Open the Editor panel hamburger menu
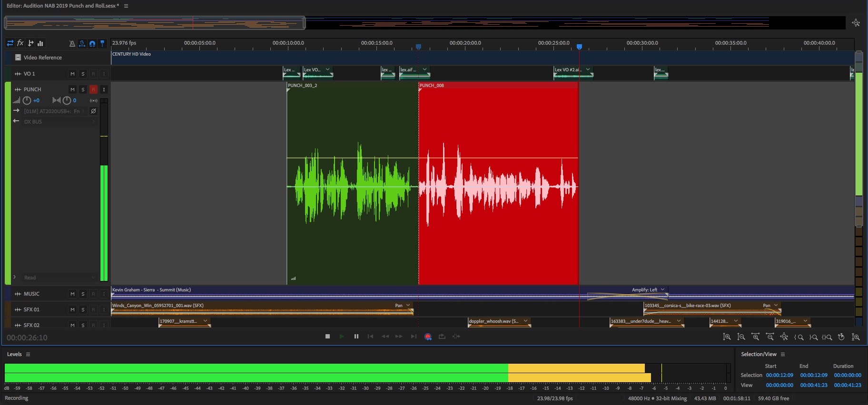The width and height of the screenshot is (868, 405). click(126, 6)
